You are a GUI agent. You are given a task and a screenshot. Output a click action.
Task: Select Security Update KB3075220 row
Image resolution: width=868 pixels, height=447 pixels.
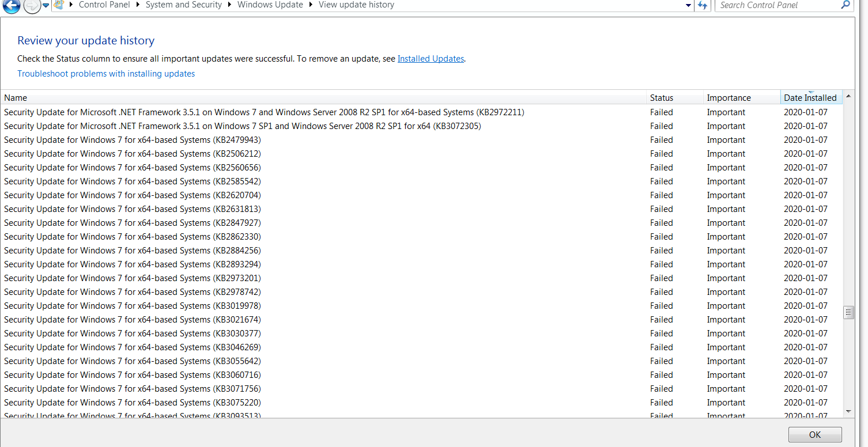[x=421, y=403]
